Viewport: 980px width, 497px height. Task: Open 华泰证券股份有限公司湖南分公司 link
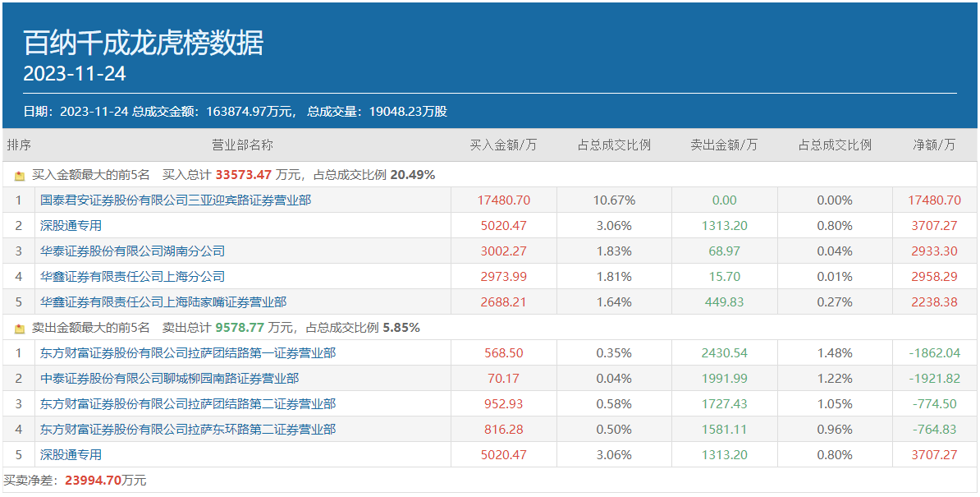click(132, 251)
